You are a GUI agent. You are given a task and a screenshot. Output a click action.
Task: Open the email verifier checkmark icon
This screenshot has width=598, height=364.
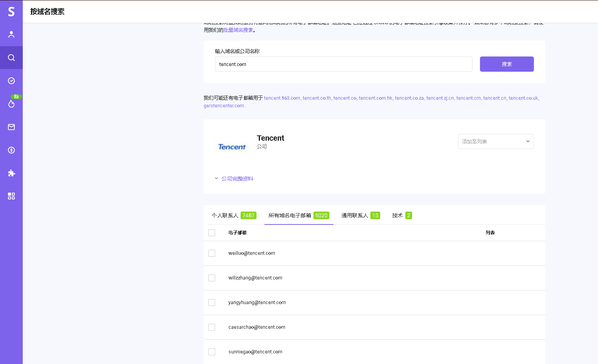(11, 81)
